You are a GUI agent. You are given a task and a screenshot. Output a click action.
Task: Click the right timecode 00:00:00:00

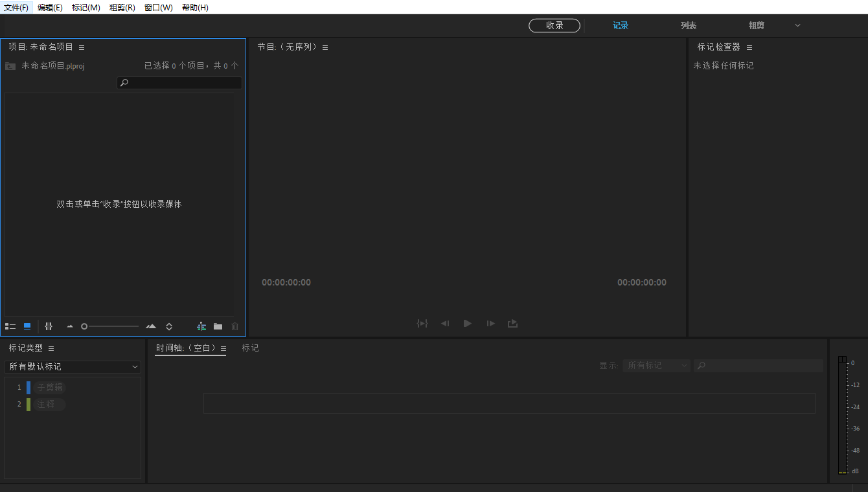click(x=642, y=282)
